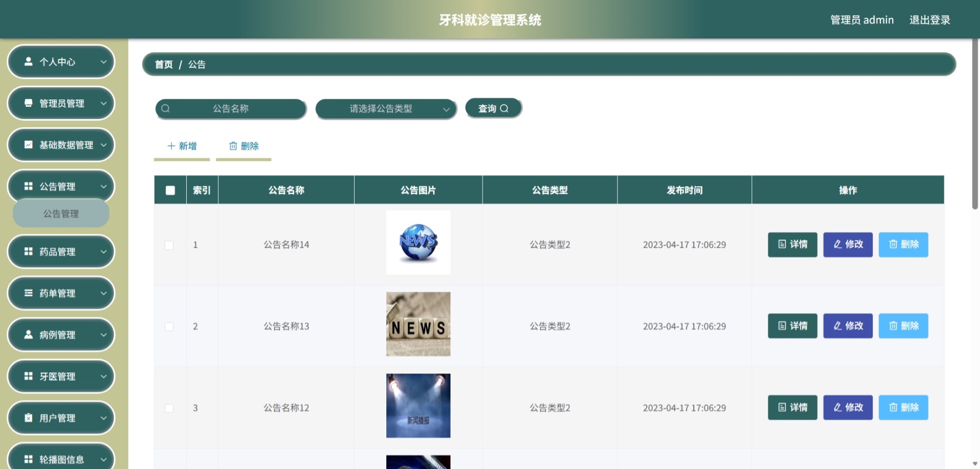
Task: Click the 发布时间 column header
Action: click(x=684, y=190)
